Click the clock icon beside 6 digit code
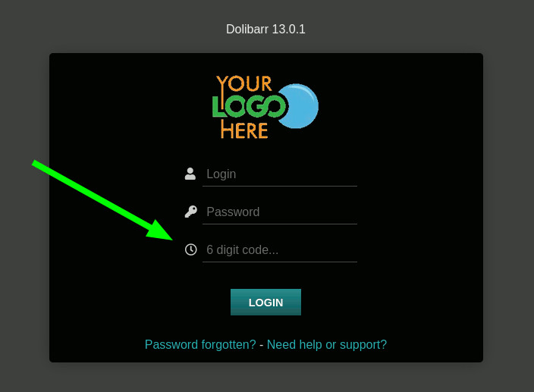Viewport: 534px width, 392px height. [190, 249]
